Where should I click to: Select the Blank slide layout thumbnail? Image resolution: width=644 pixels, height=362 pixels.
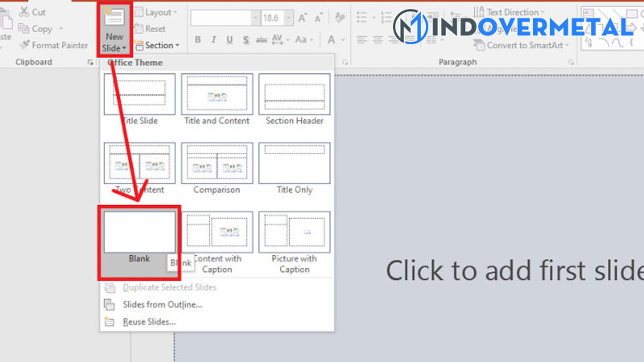pos(139,232)
